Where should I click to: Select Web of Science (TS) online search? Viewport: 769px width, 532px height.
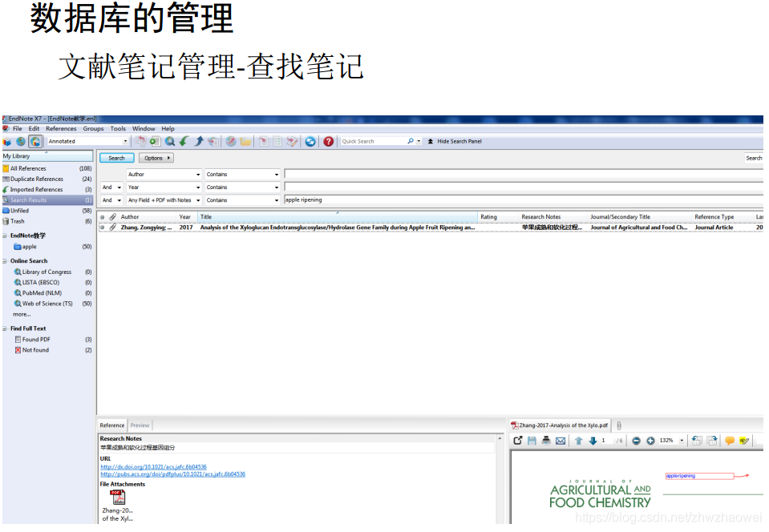(x=47, y=304)
